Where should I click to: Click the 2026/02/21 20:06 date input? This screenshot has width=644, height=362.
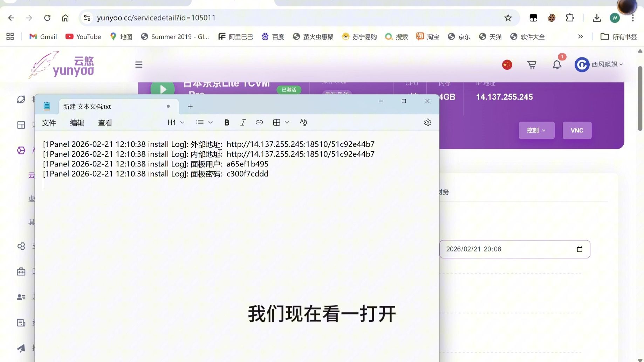click(515, 249)
